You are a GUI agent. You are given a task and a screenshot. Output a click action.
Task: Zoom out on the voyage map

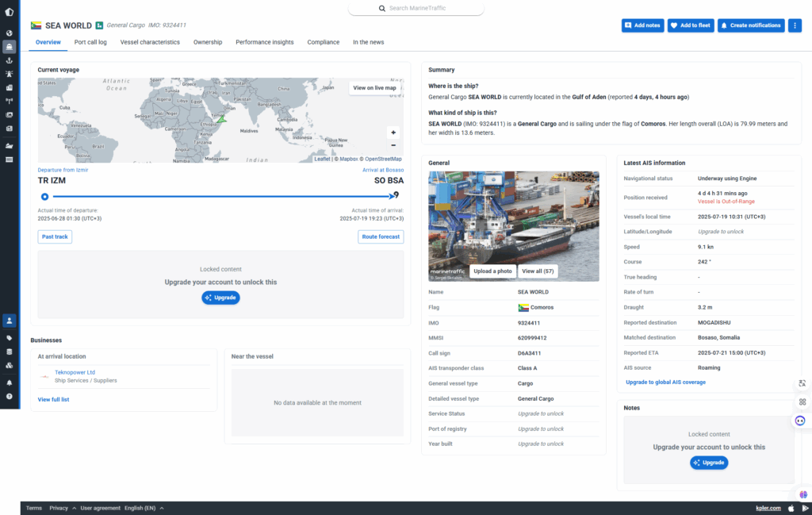[393, 145]
